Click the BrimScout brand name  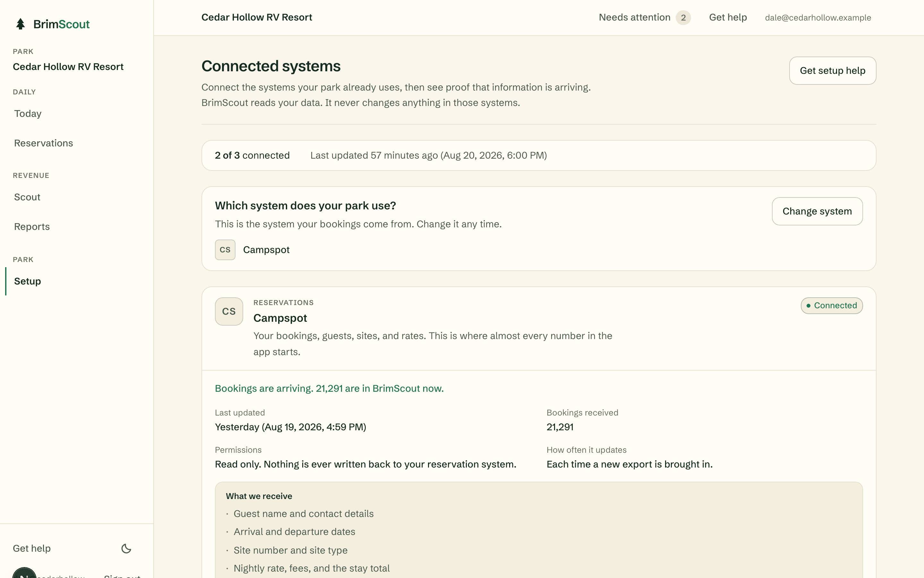[62, 24]
